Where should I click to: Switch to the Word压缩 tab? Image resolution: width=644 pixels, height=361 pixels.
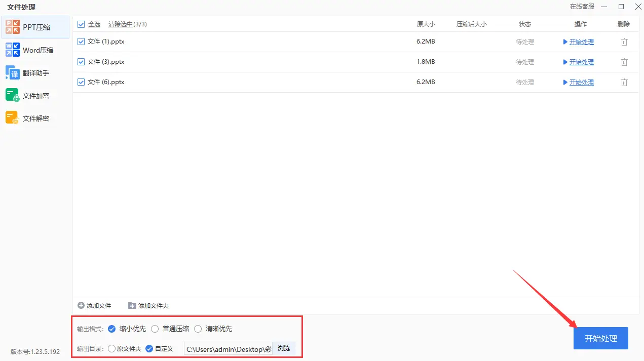click(x=12, y=50)
